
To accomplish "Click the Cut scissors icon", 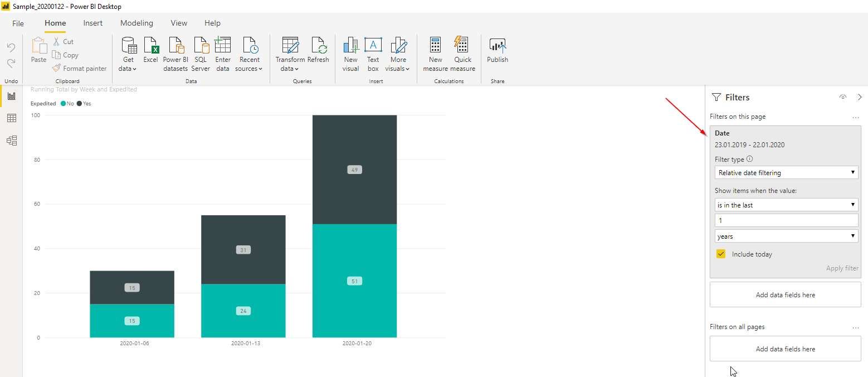I will pyautogui.click(x=56, y=42).
